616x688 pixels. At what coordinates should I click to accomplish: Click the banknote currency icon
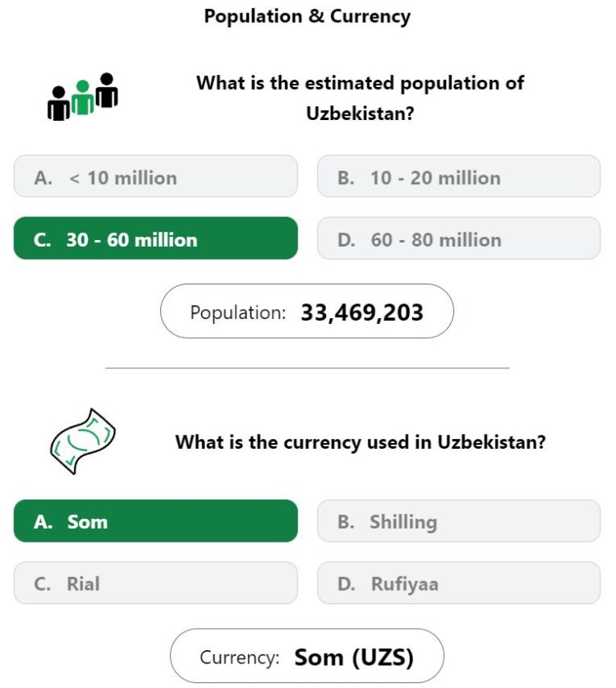[83, 441]
